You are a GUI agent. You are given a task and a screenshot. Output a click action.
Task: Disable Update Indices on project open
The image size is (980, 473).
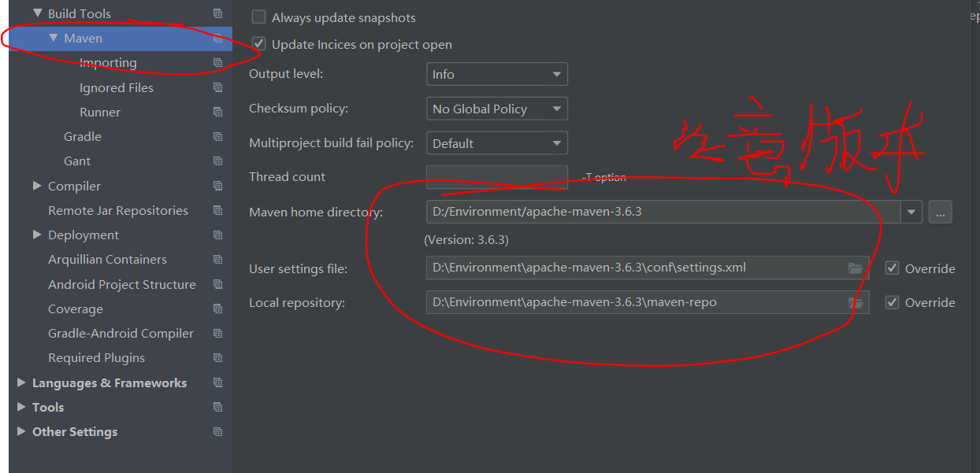258,44
